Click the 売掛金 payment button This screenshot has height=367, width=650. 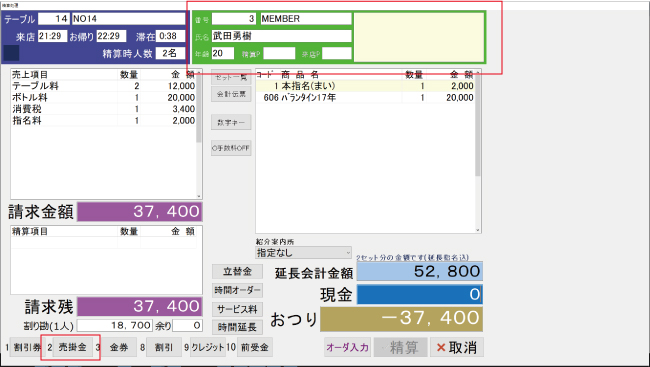(x=73, y=347)
